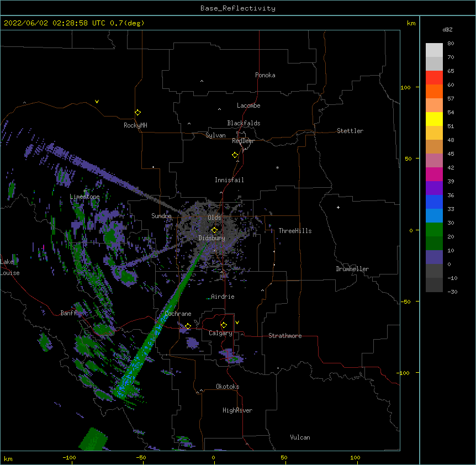The width and height of the screenshot is (476, 465).
Task: Click the legend value 45
Action: [x=451, y=154]
